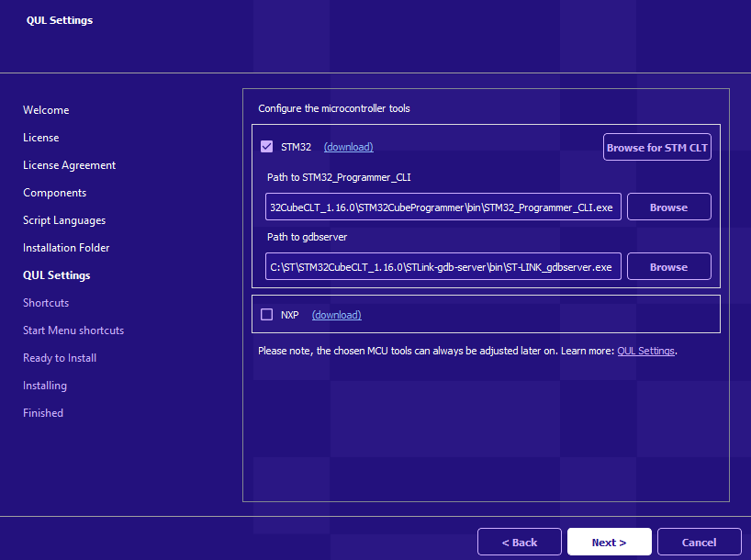Go to Components step in sidebar

[54, 193]
